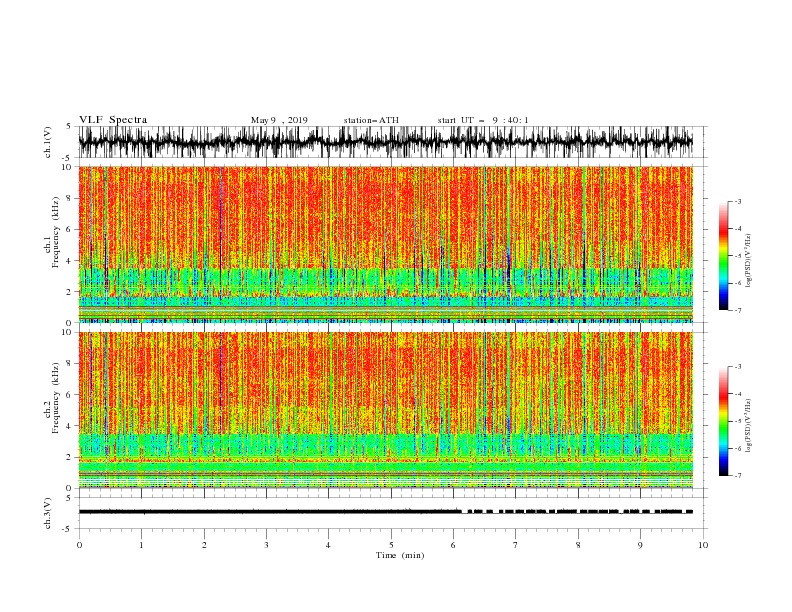
Task: Click the time-axis tick label "4"
Action: tap(329, 545)
